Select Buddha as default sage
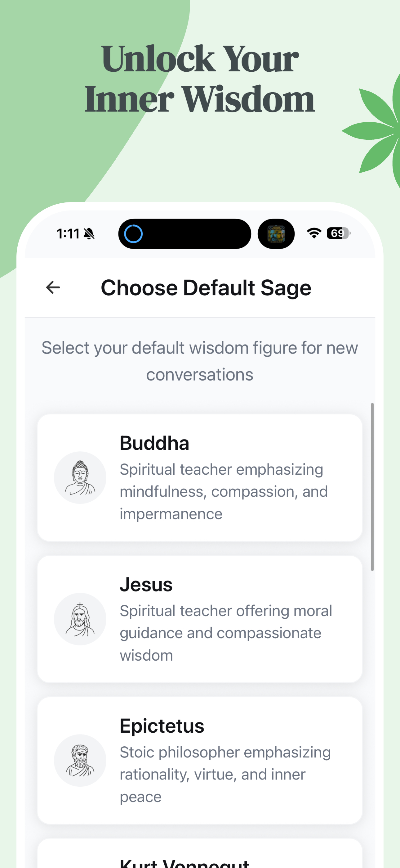400x868 pixels. coord(200,478)
